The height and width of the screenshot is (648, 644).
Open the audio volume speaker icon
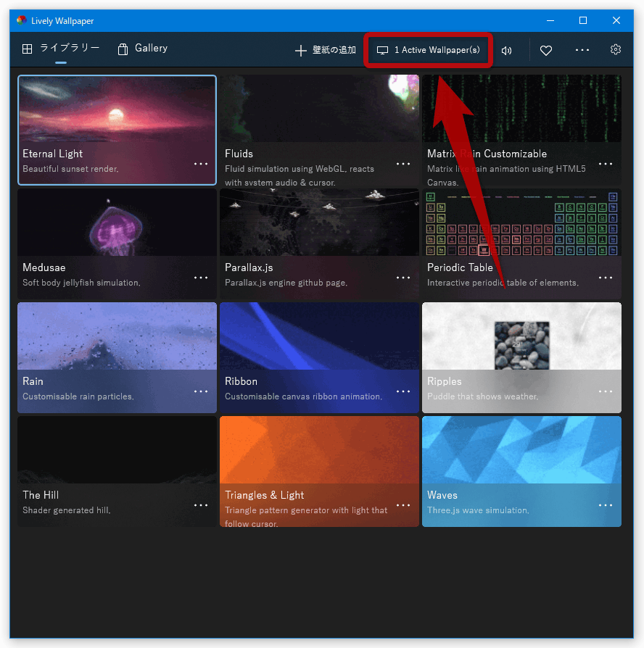pos(507,51)
